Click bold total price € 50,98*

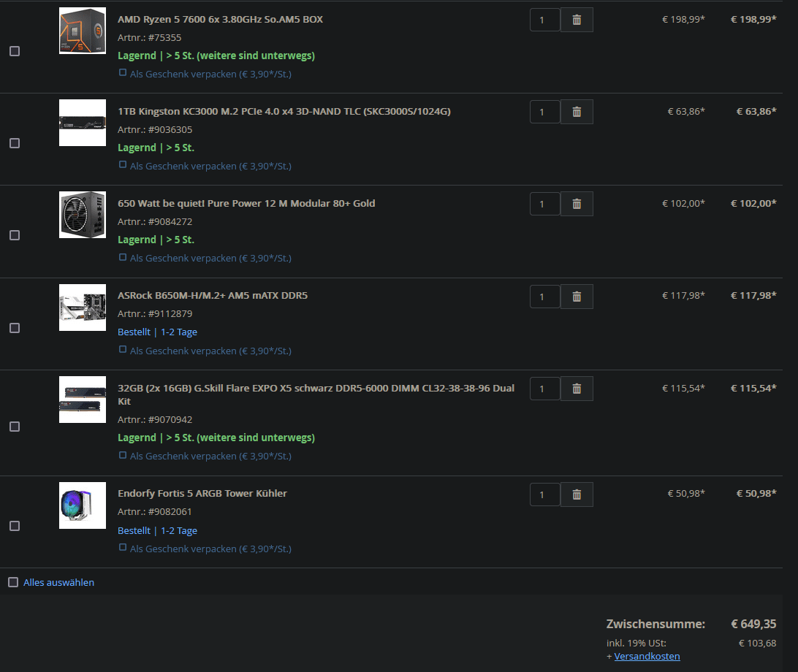pos(756,494)
